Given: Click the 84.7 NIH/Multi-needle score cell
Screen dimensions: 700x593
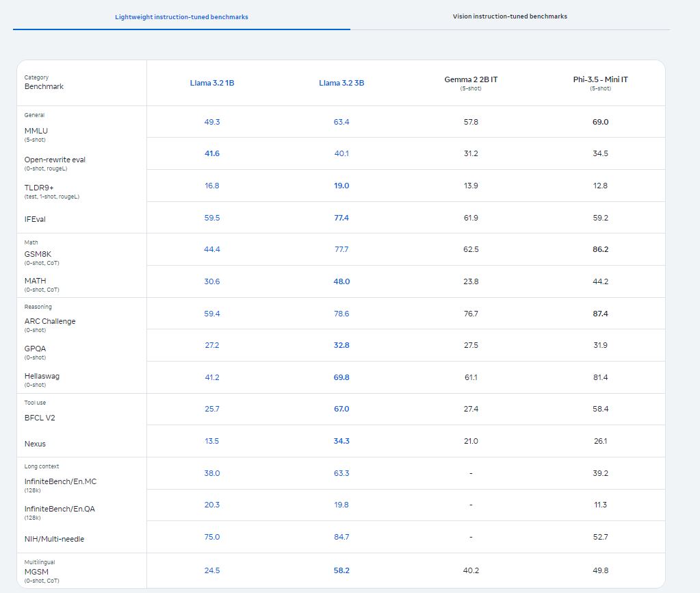Looking at the screenshot, I should (341, 537).
